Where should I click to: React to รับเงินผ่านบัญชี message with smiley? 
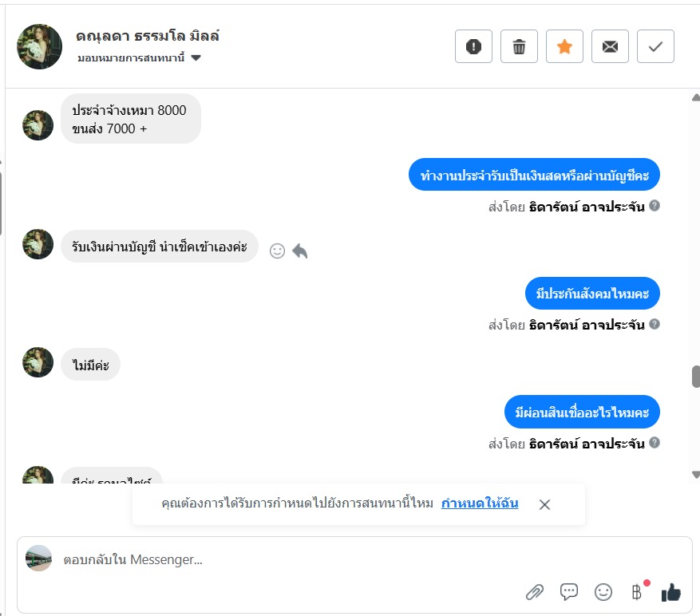277,251
